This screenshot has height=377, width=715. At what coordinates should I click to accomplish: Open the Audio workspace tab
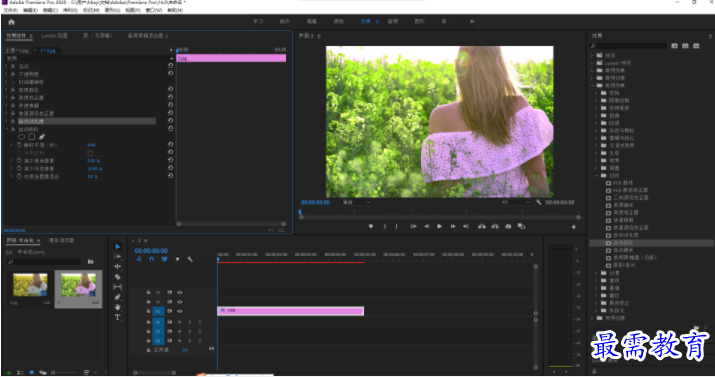click(393, 21)
